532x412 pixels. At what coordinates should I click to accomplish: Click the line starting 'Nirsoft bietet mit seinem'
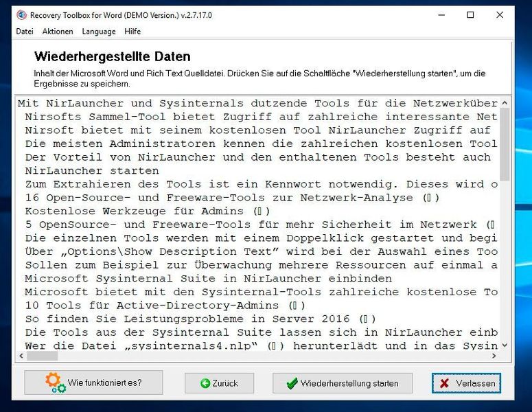[x=258, y=130]
